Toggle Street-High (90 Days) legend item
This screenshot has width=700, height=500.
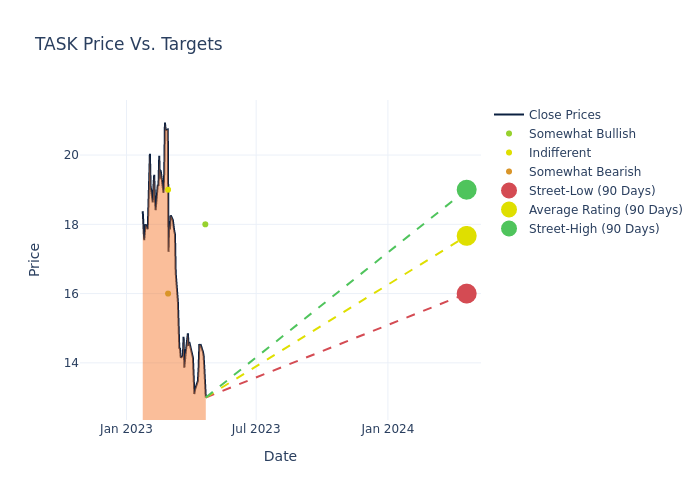click(x=594, y=229)
